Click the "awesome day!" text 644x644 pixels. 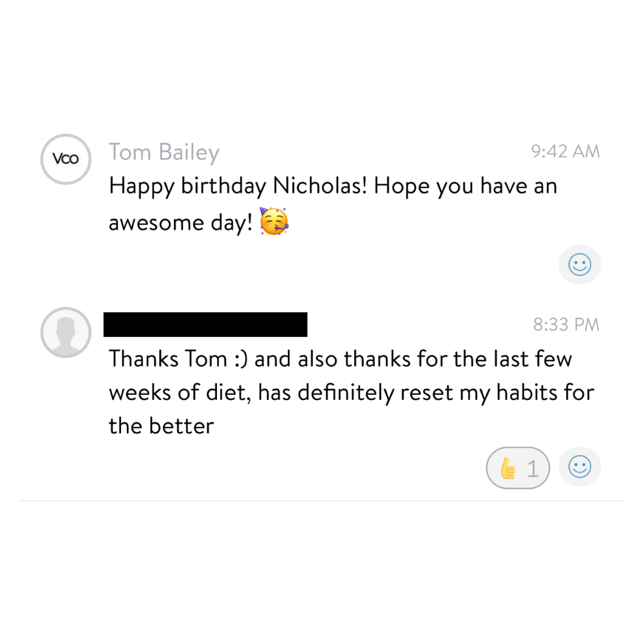[x=181, y=223]
